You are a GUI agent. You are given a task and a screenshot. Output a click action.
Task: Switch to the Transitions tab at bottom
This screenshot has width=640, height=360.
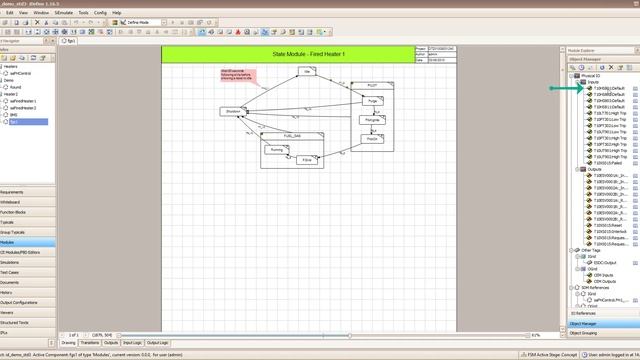click(89, 343)
